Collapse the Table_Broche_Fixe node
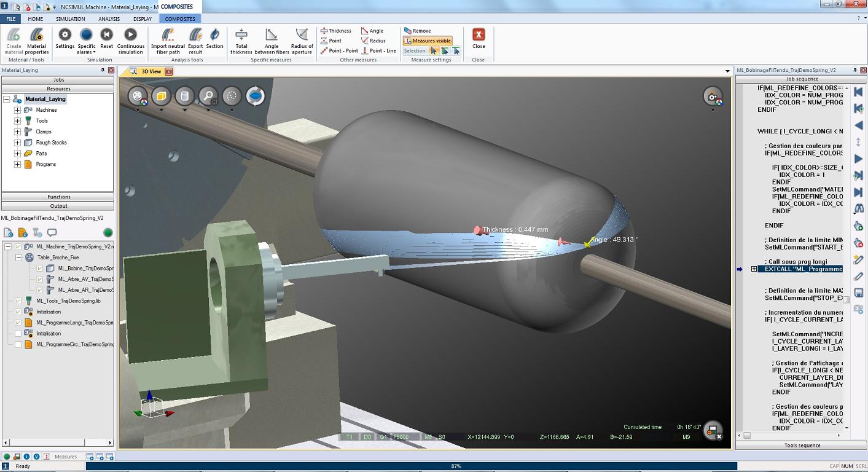The height and width of the screenshot is (472, 868). tap(18, 258)
